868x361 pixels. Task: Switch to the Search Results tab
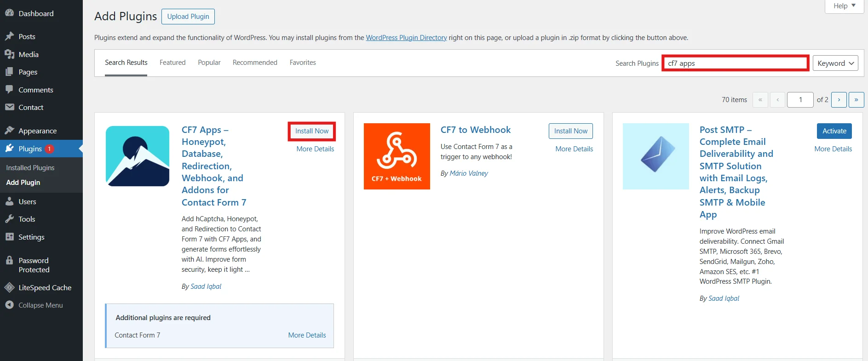(126, 63)
